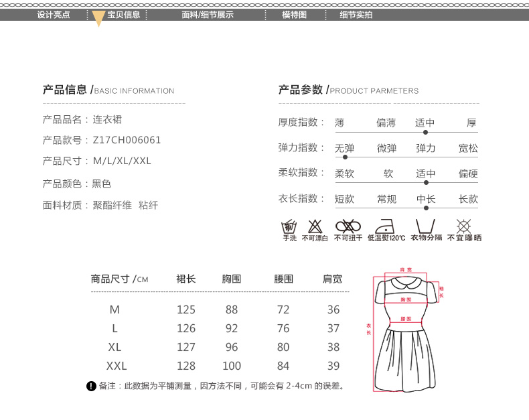This screenshot has height=420, width=529.
Task: Click the L size row label
Action: 115,328
